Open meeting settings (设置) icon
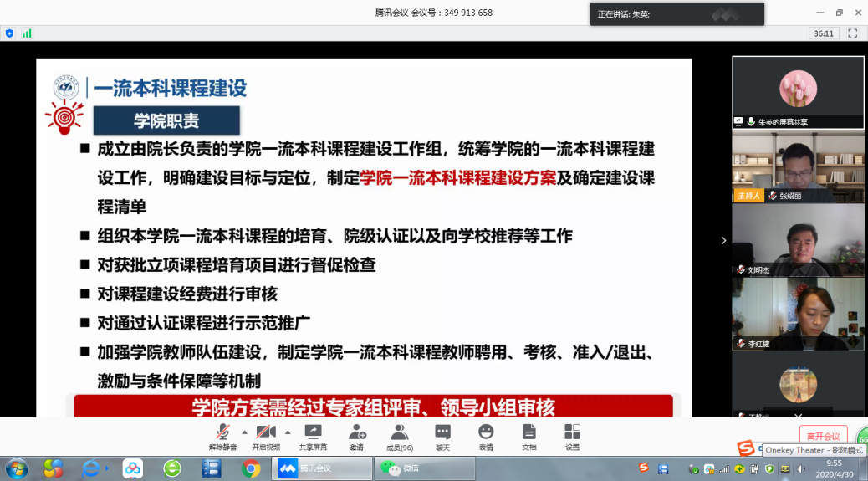Screen dimensions: 868x481 pos(572,436)
